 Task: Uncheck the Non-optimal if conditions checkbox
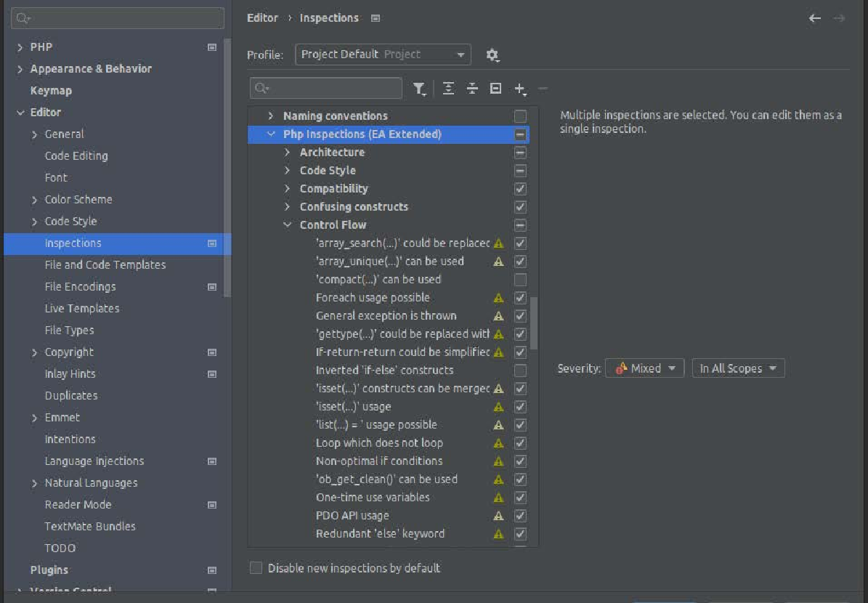[520, 461]
